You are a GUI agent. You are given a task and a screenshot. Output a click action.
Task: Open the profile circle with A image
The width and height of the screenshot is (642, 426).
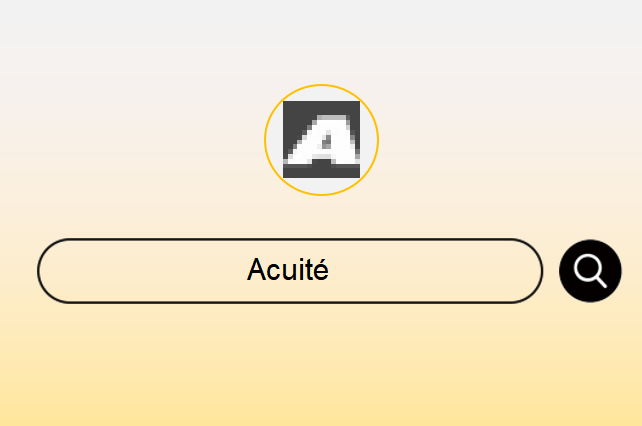[321, 140]
